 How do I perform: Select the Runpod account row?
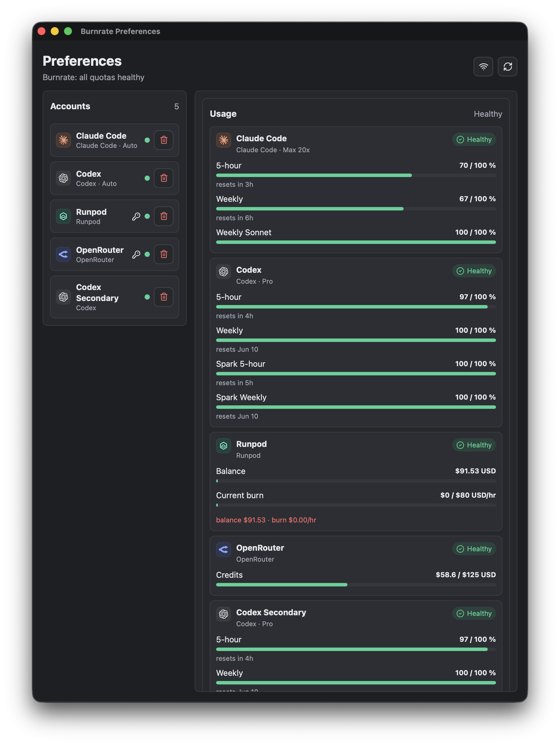coord(114,216)
